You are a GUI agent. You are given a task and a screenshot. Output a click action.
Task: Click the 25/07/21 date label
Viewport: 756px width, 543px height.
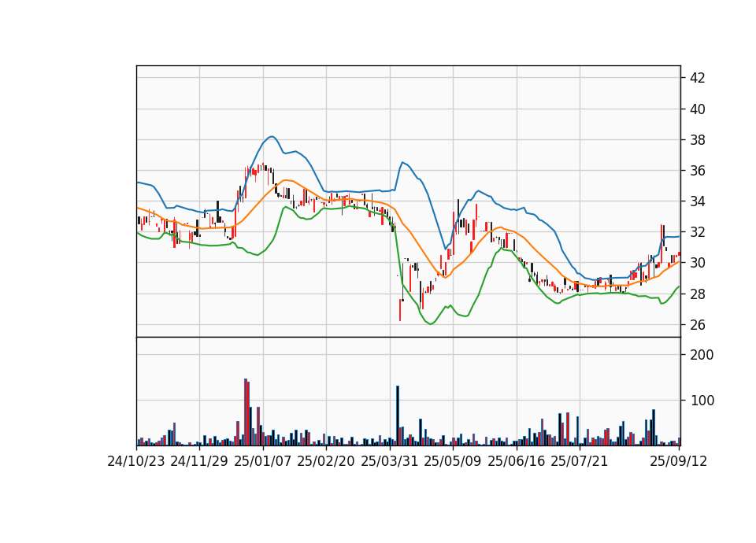(x=580, y=462)
